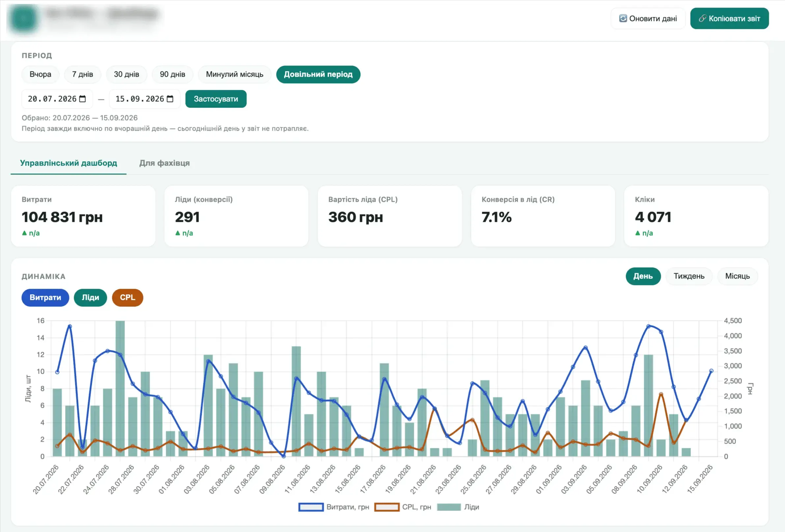Click the refresh icon in Оновити дані

pyautogui.click(x=623, y=18)
